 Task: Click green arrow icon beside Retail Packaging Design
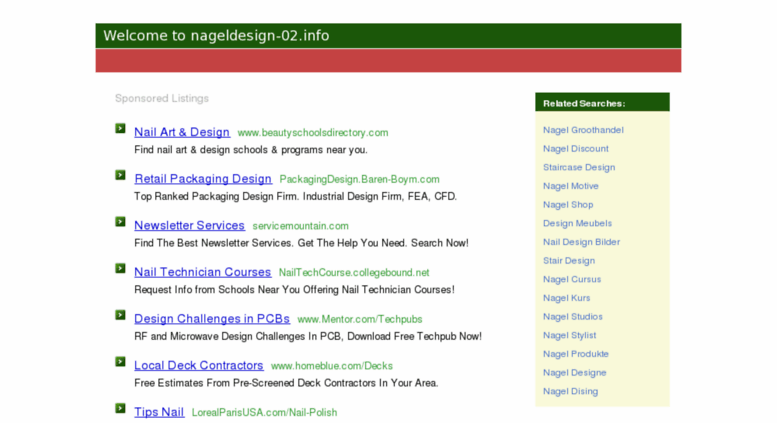(x=120, y=176)
